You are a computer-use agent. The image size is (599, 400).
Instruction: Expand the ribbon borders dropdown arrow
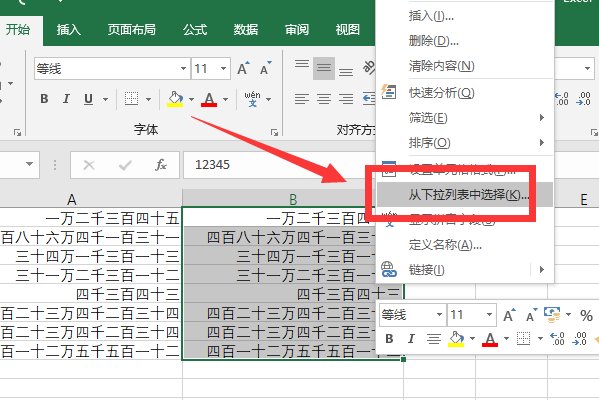pyautogui.click(x=148, y=99)
